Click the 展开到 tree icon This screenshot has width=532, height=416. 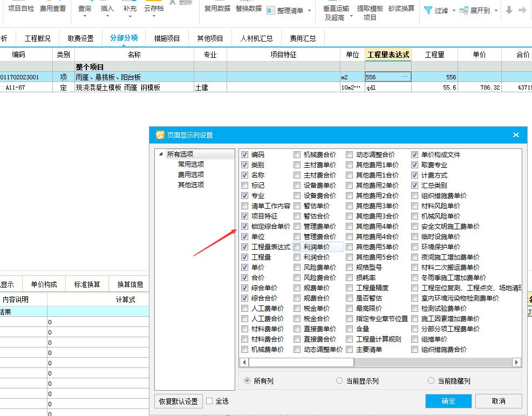click(x=464, y=10)
